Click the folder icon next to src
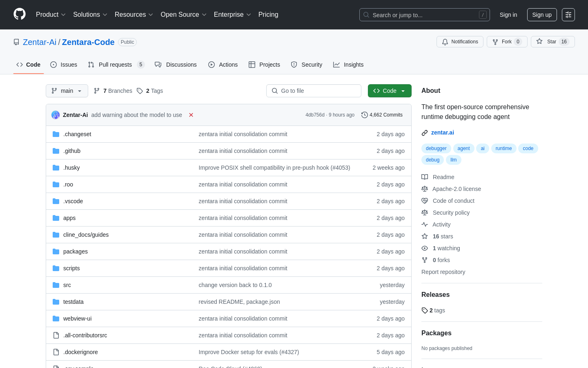 [56, 285]
